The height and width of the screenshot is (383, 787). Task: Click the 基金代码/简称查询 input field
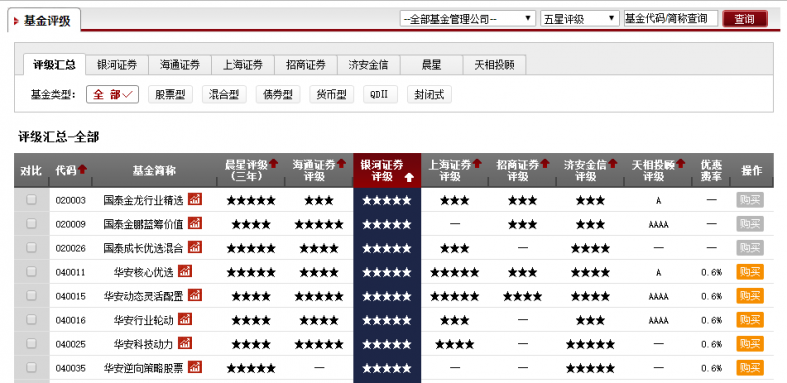[671, 19]
